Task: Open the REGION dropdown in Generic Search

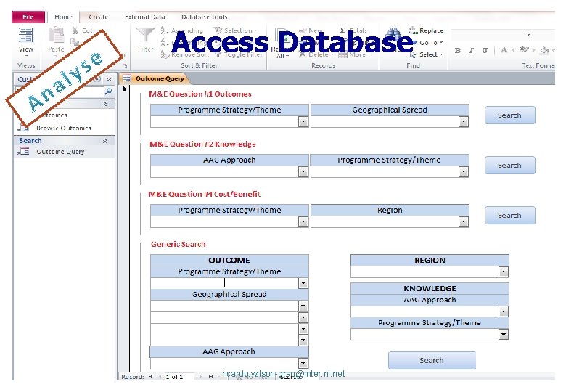Action: (x=503, y=271)
